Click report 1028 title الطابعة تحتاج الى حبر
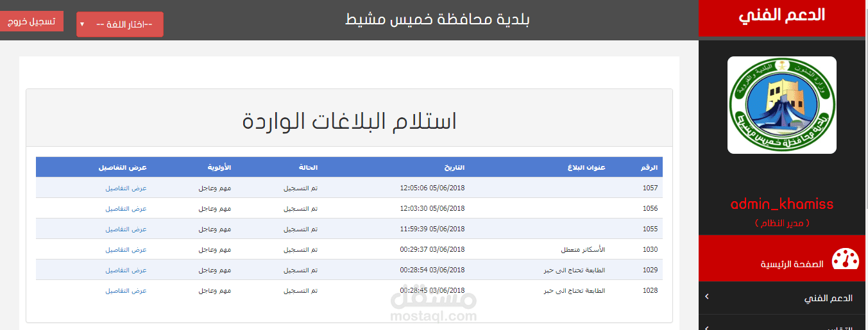This screenshot has width=868, height=330. click(x=574, y=291)
